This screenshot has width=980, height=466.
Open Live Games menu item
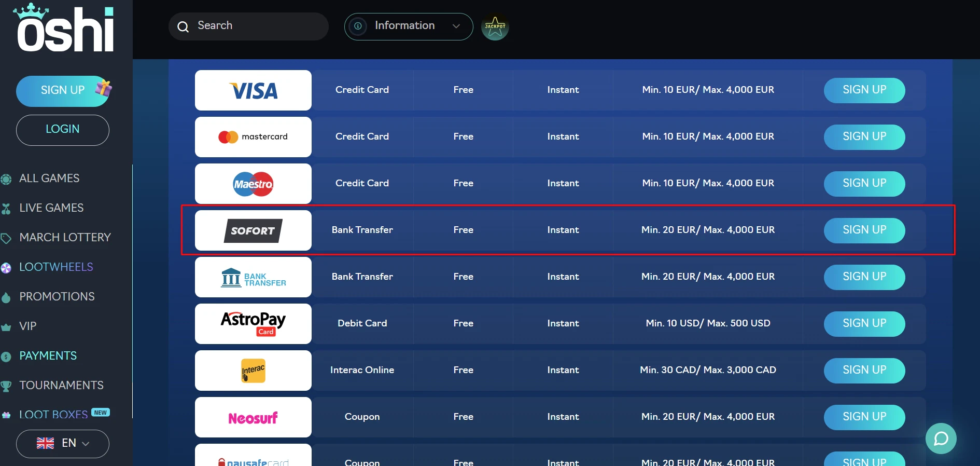pos(51,208)
